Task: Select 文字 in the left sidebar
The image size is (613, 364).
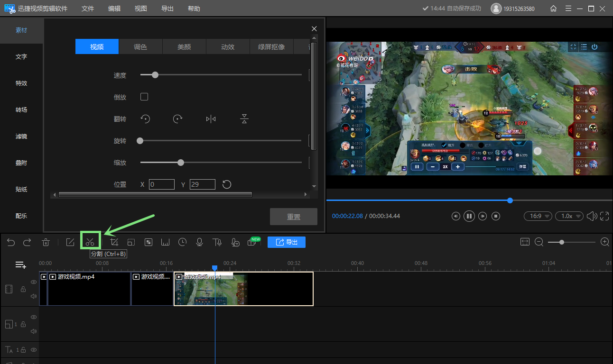Action: [21, 56]
